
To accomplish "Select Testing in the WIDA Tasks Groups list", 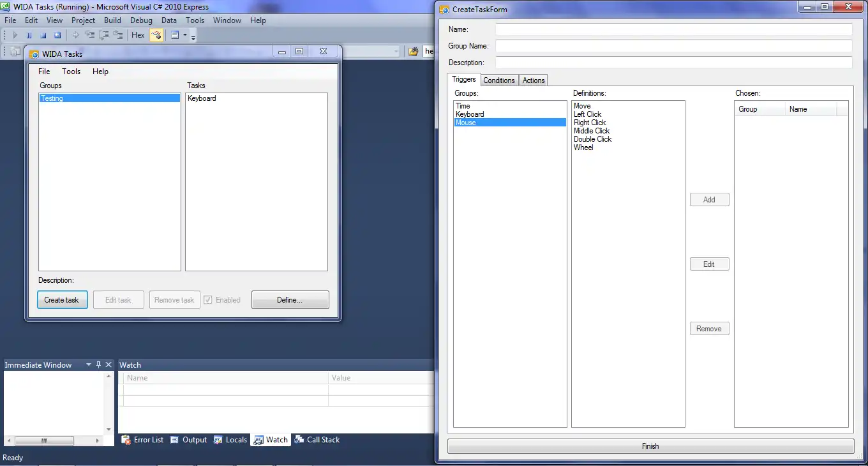I will [109, 98].
